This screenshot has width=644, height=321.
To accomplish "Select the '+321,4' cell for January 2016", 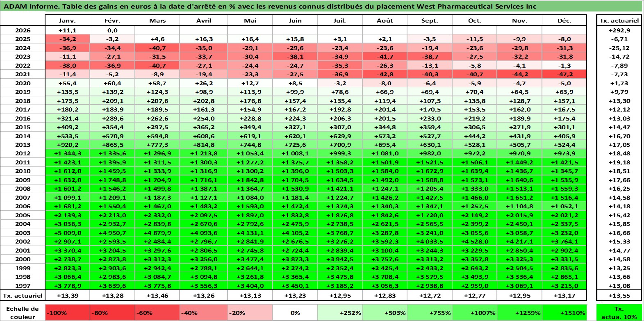I will point(67,118).
